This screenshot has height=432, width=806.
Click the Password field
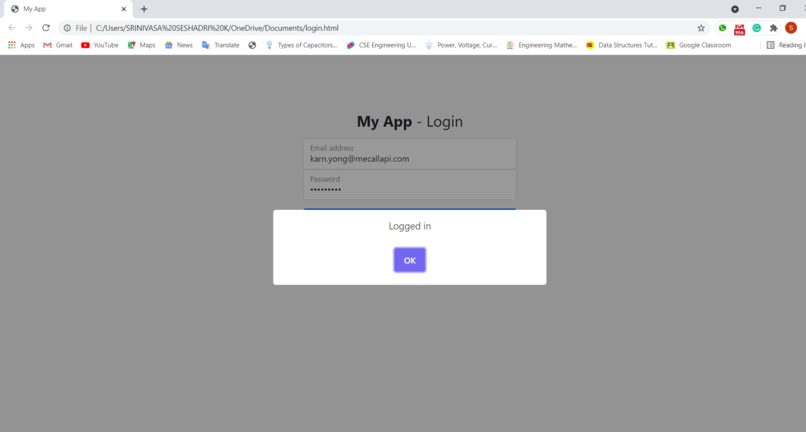pos(410,185)
